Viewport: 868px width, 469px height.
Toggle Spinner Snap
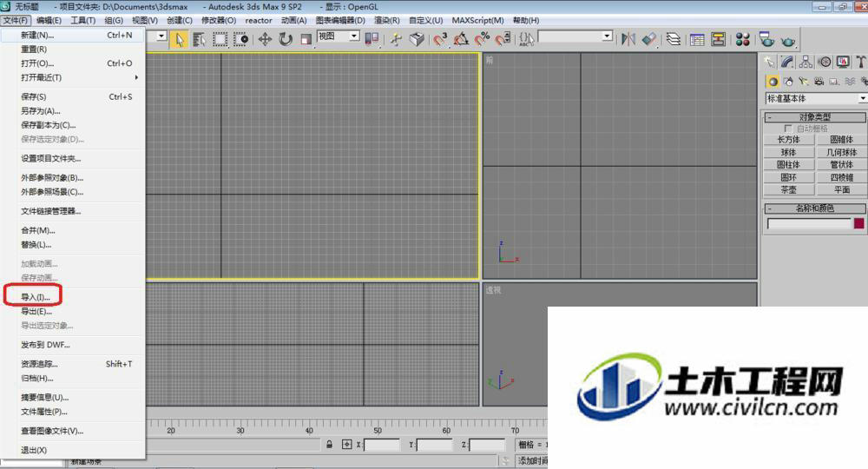(x=503, y=40)
